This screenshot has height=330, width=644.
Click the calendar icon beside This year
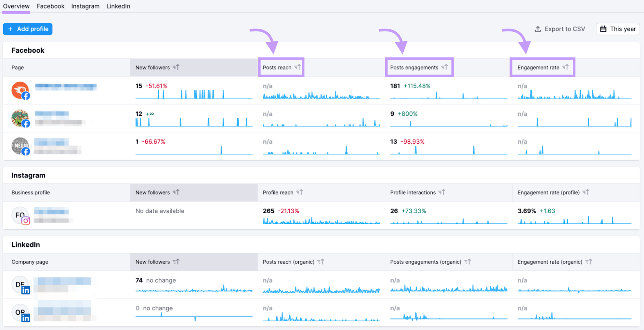(603, 29)
